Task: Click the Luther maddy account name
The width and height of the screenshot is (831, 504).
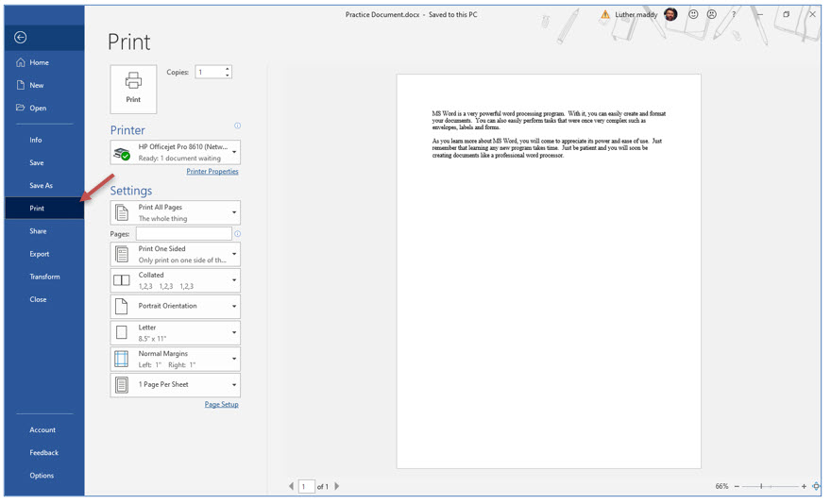Action: [x=637, y=15]
